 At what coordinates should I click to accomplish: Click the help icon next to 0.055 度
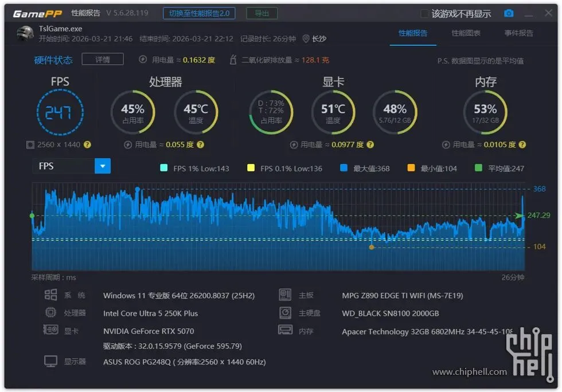pos(200,145)
